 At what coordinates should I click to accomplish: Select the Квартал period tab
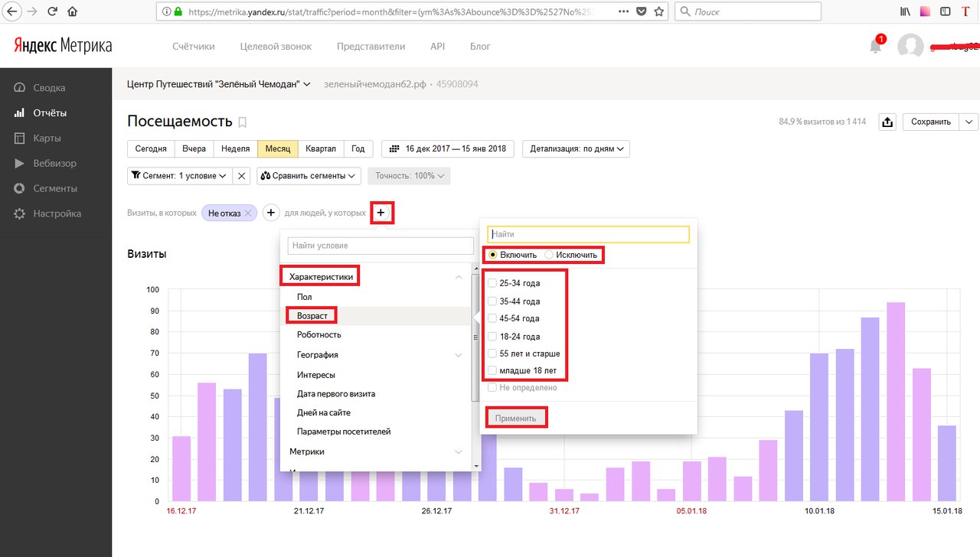tap(321, 148)
